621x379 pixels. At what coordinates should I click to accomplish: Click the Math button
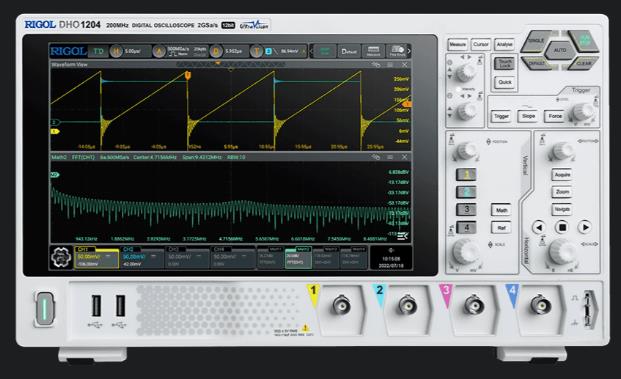[x=501, y=210]
